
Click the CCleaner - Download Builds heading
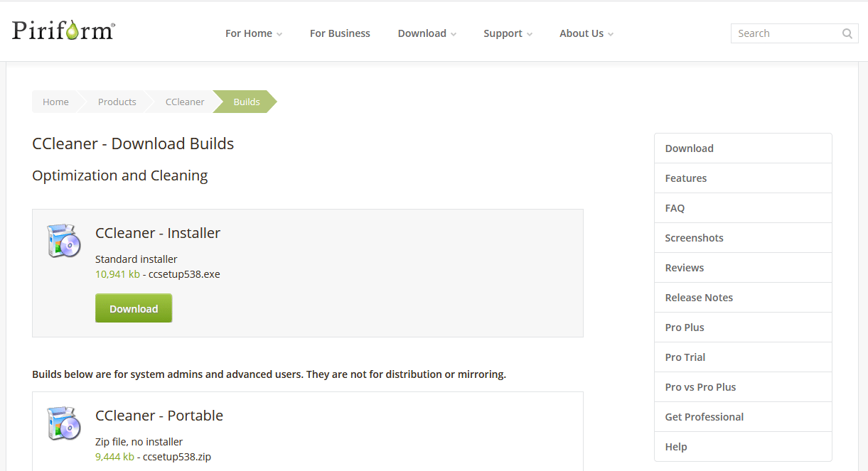tap(133, 144)
